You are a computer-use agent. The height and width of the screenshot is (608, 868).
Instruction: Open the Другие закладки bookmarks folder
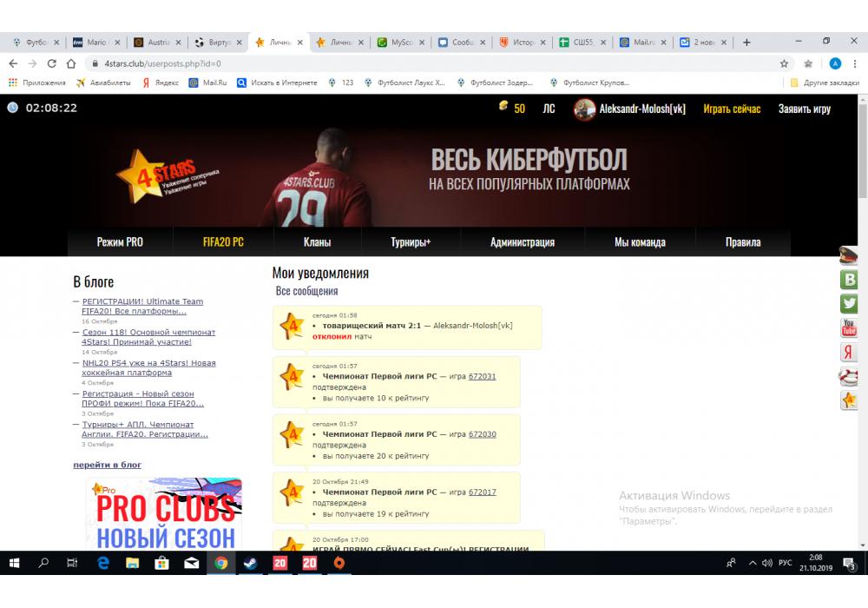(x=825, y=83)
